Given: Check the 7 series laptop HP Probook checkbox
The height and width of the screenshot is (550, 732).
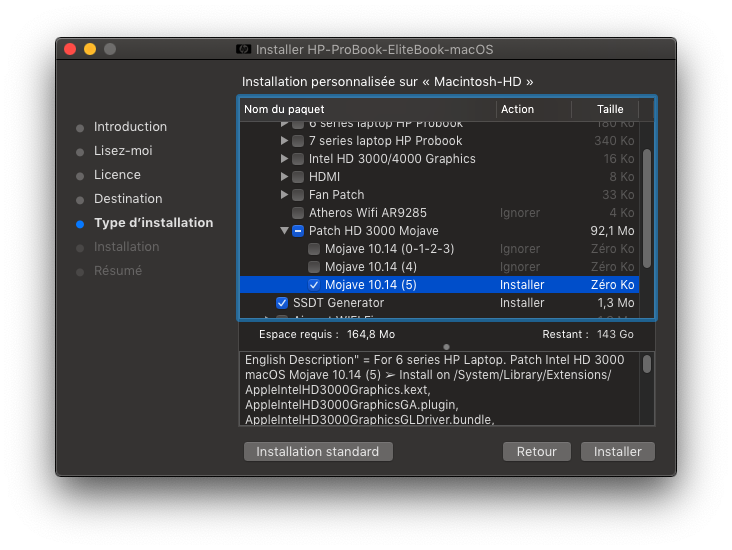Looking at the screenshot, I should coord(298,141).
